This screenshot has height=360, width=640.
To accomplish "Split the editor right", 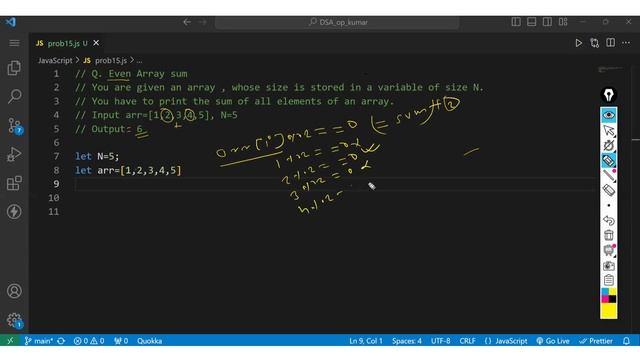I will pos(611,42).
